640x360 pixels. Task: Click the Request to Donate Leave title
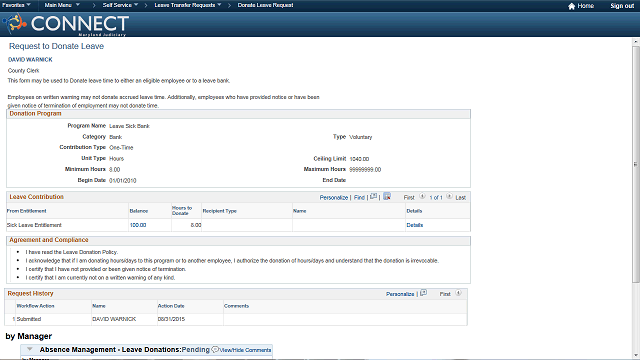56,46
